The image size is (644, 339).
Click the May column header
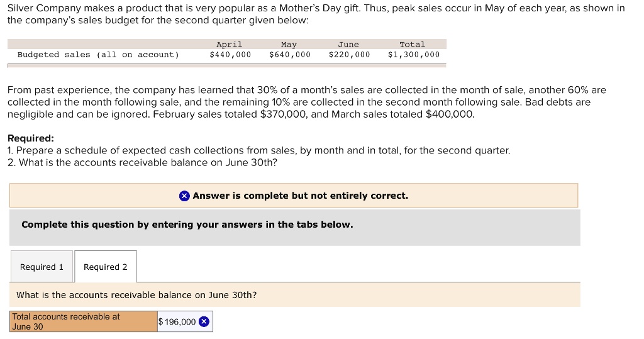289,45
